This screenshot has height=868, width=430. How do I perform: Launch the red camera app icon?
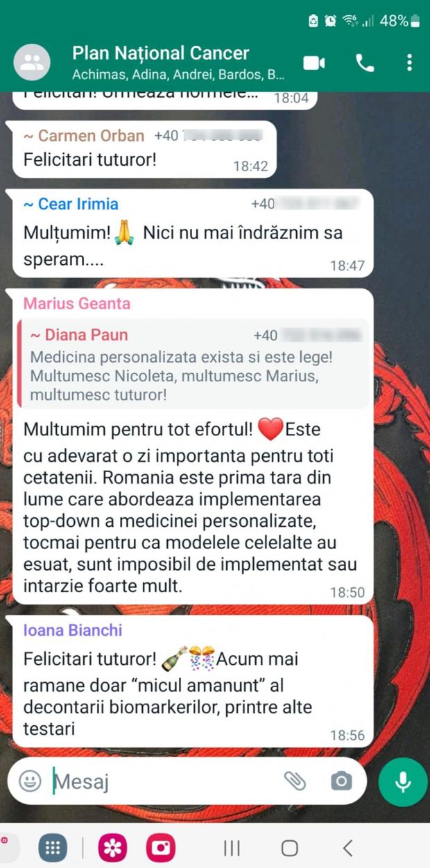tap(161, 847)
